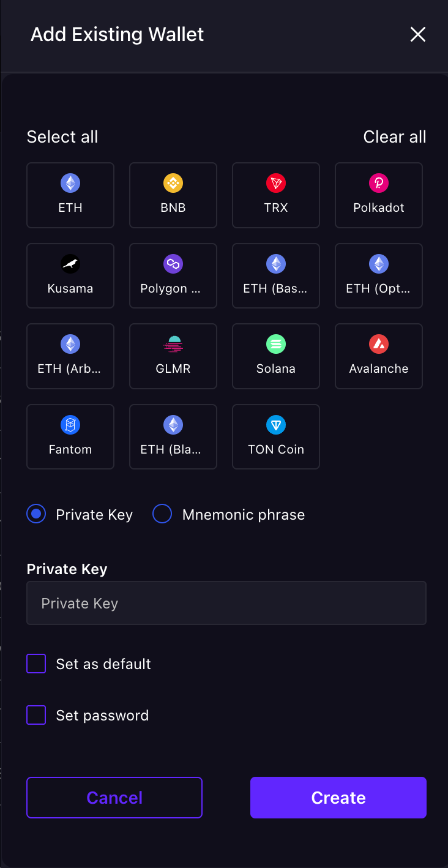This screenshot has width=448, height=868.
Task: Select the Polkadot network tile
Action: pos(379,195)
